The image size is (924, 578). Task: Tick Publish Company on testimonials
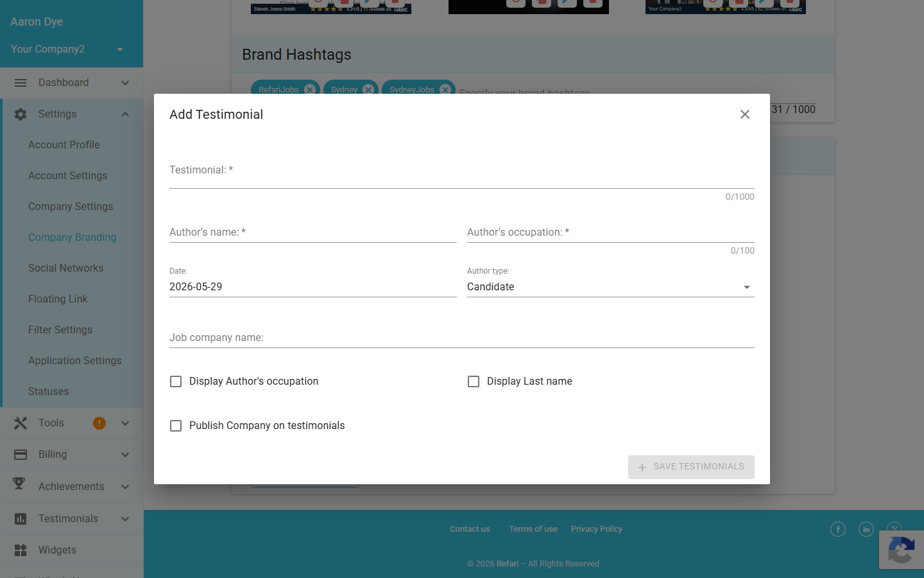point(176,426)
